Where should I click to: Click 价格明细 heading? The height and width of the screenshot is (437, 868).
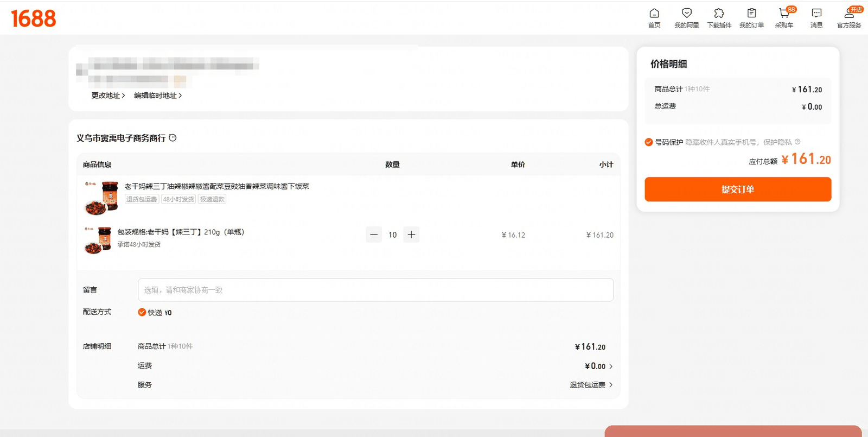(x=668, y=64)
